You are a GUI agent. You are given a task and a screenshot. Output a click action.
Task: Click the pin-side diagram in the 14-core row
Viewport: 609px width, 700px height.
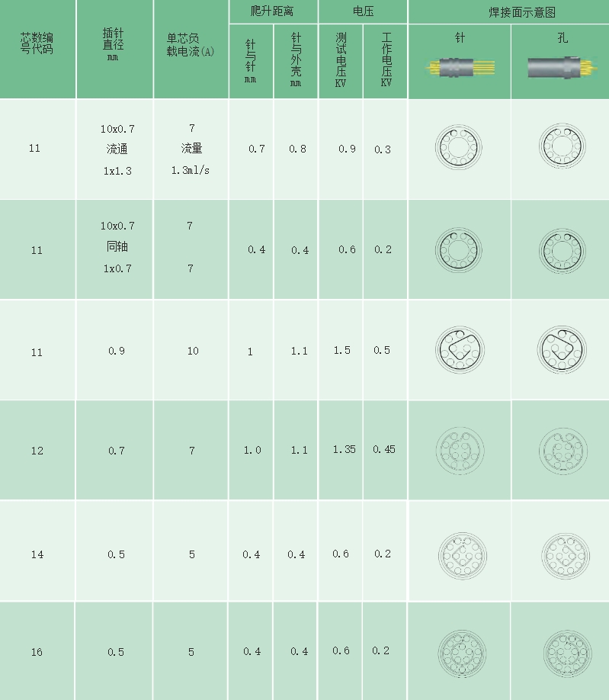click(x=460, y=551)
